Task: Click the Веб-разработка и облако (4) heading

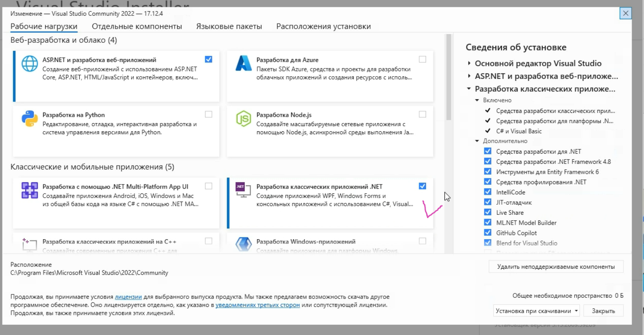Action: point(64,40)
